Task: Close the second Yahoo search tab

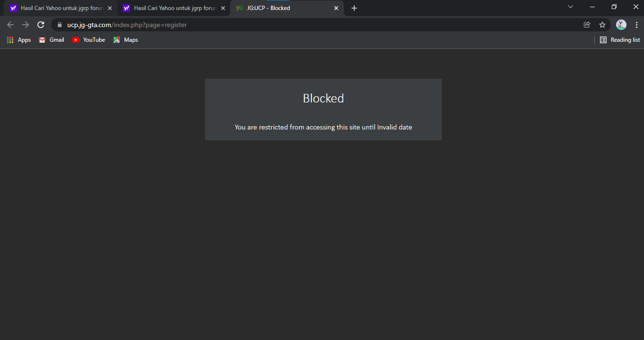Action: click(x=223, y=8)
